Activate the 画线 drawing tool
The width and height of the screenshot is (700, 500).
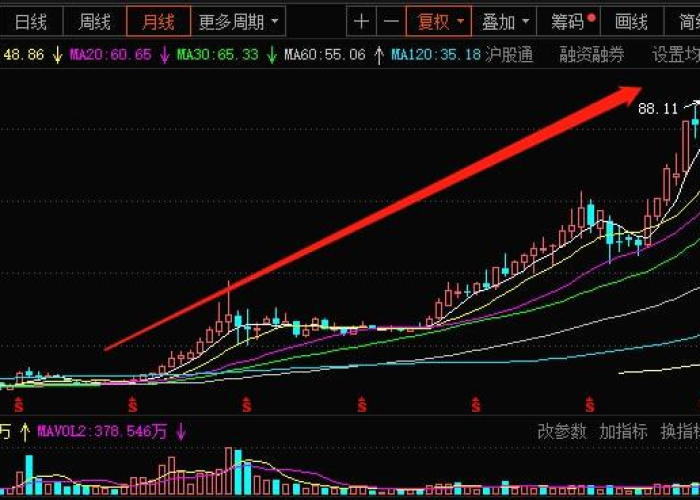631,21
